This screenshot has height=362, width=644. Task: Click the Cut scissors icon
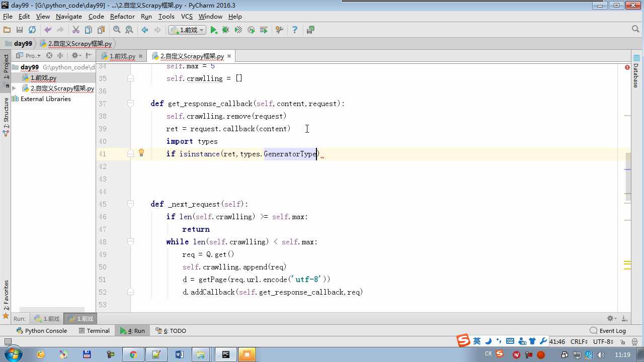76,30
